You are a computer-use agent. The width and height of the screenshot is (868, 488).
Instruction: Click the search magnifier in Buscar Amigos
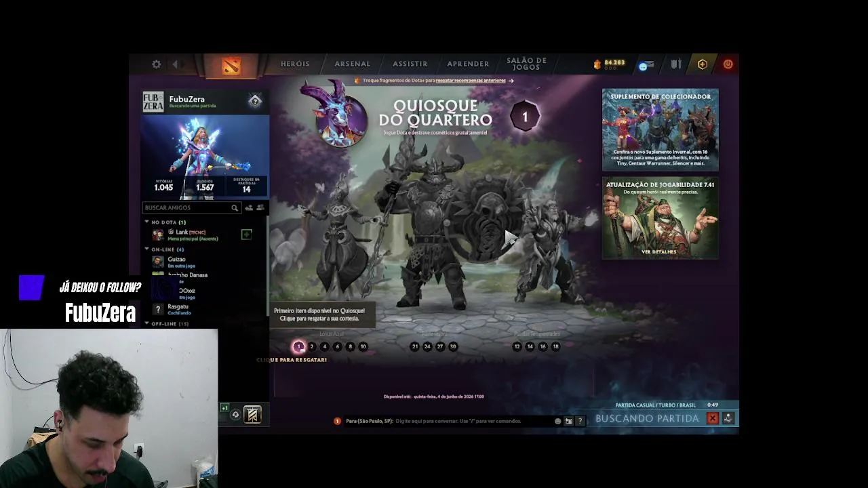235,208
